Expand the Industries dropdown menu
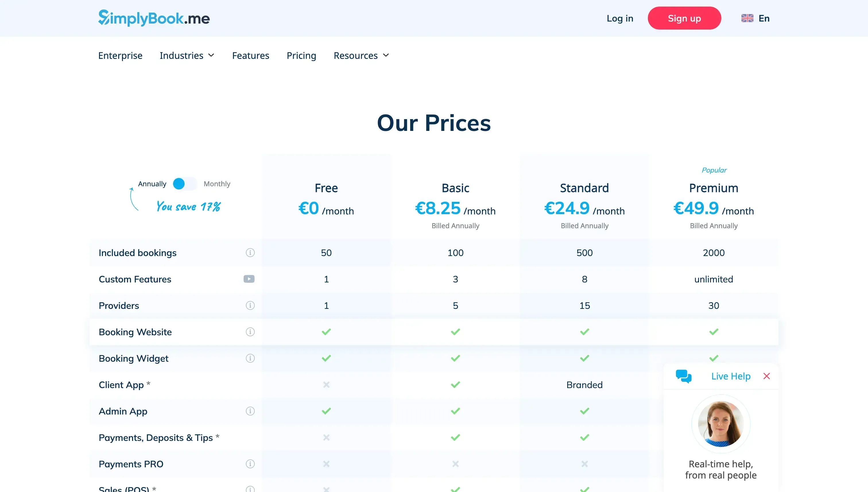 [x=187, y=55]
